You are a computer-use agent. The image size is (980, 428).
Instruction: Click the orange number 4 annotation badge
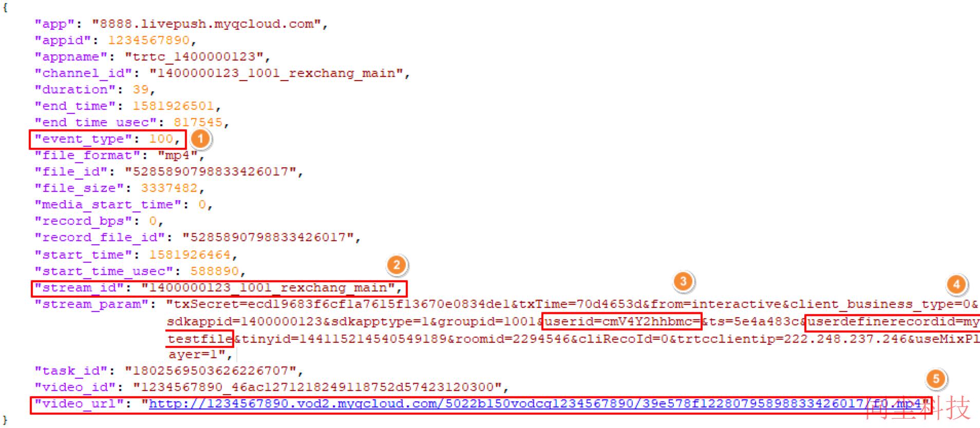[x=956, y=284]
